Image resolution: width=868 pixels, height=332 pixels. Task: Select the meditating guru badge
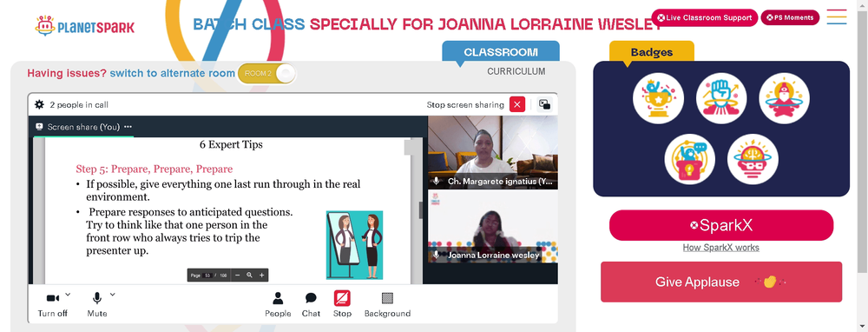click(x=785, y=99)
